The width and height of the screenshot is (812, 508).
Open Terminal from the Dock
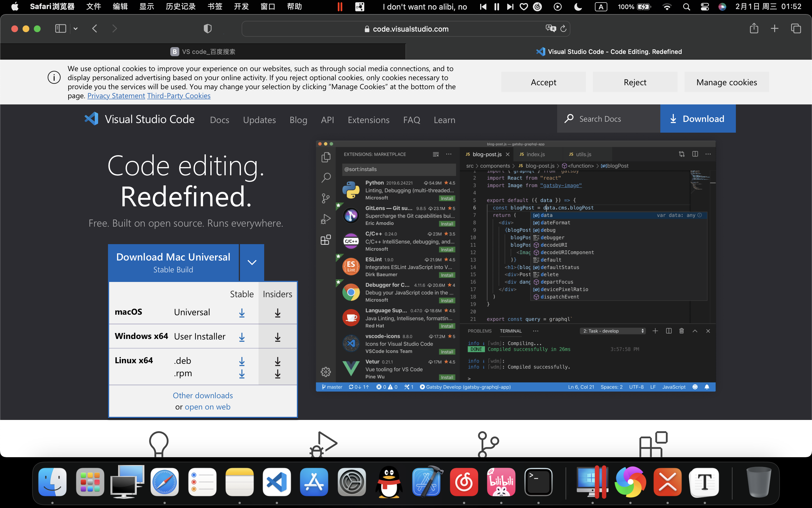click(x=539, y=482)
